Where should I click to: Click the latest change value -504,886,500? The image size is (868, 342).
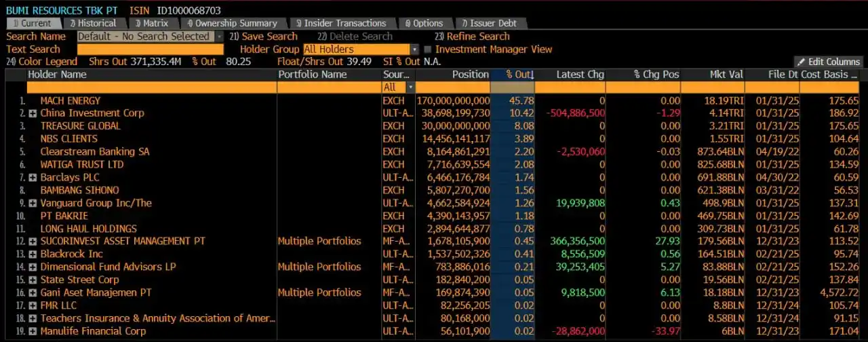[576, 113]
